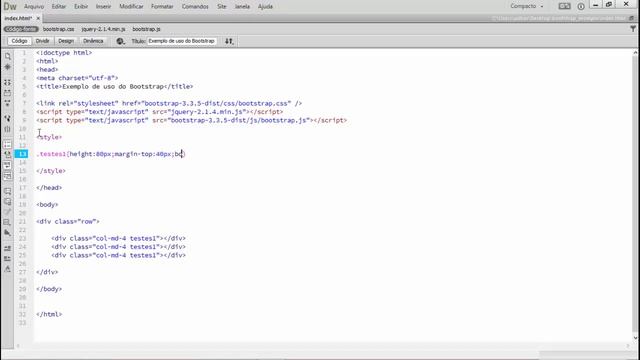640x360 pixels.
Task: Click the Move or Convert CSS icon
Action: (x=8, y=233)
